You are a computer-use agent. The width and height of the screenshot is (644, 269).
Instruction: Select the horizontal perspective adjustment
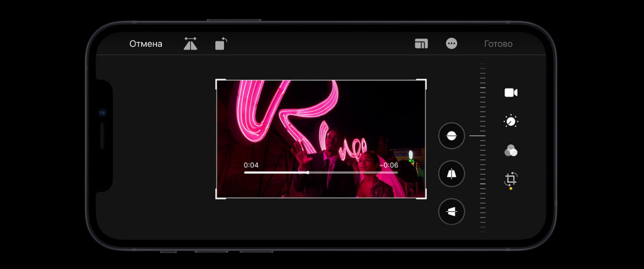click(452, 211)
